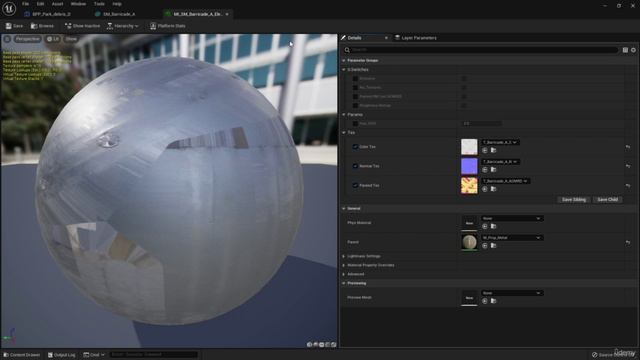Viewport: 640px width, 360px height.
Task: Use selected asset for Normal Tex
Action: point(484,169)
